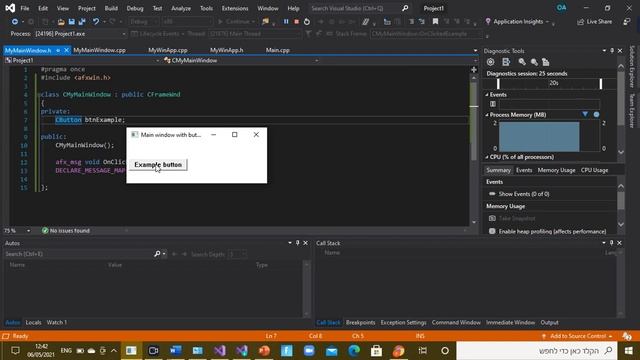Click the Autos search field
This screenshot has width=640, height=360.
pos(78,254)
